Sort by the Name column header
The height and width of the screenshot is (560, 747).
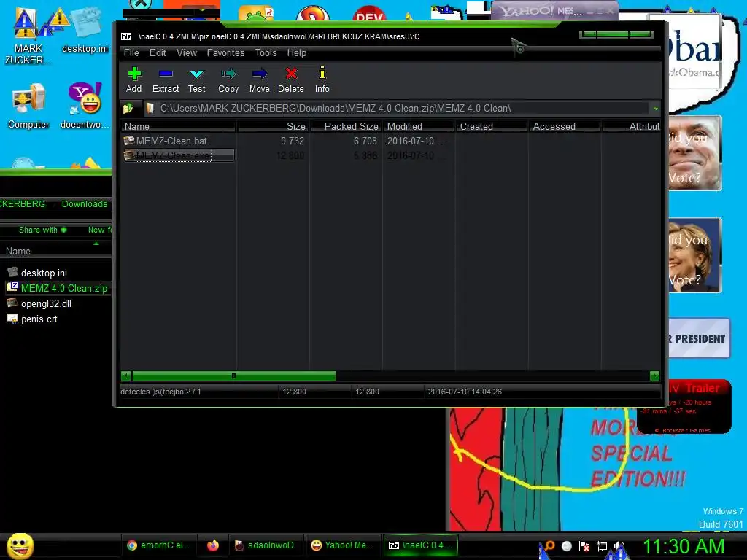click(178, 126)
